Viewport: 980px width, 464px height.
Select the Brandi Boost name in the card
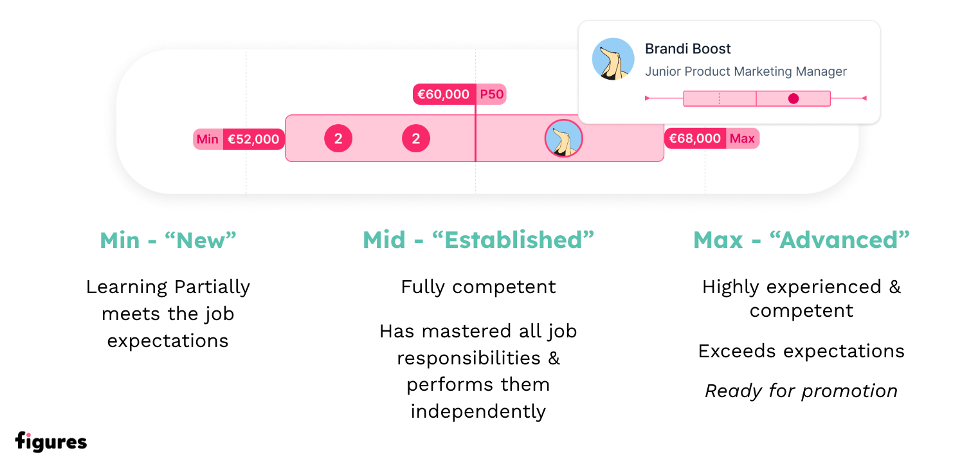coord(688,49)
